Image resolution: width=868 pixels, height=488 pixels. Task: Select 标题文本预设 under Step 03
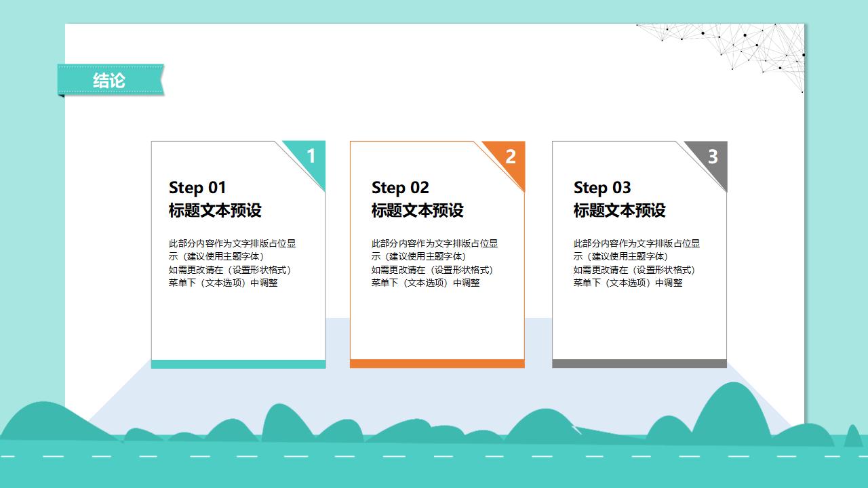point(620,210)
